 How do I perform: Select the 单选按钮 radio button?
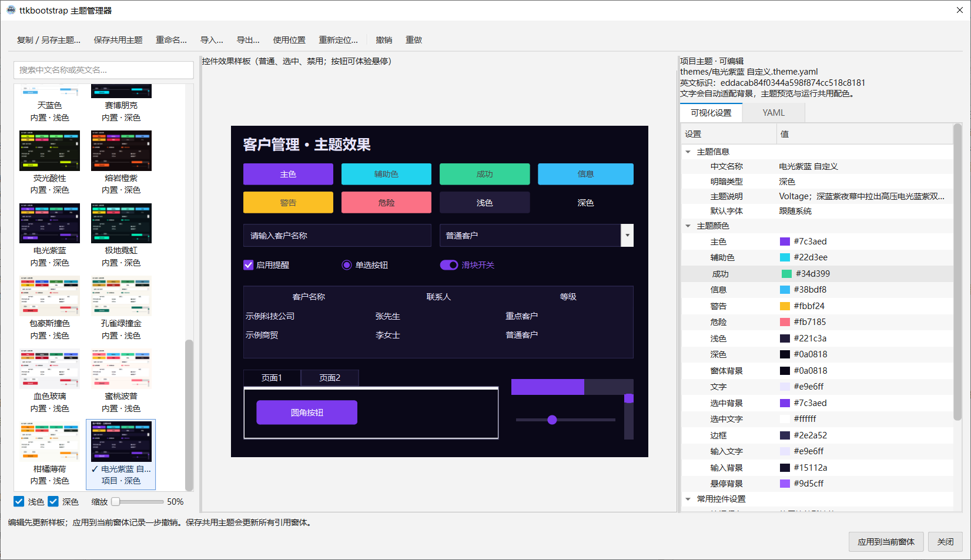click(347, 265)
